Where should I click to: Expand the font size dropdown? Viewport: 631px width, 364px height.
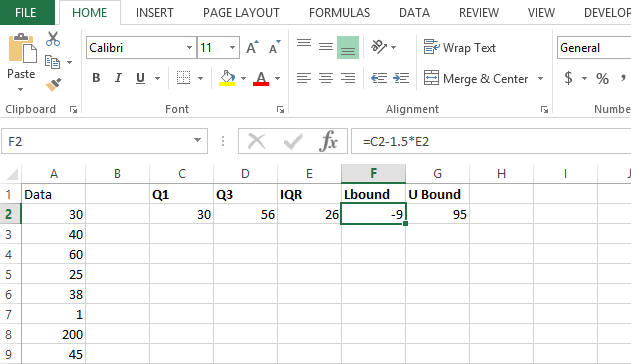pos(232,47)
